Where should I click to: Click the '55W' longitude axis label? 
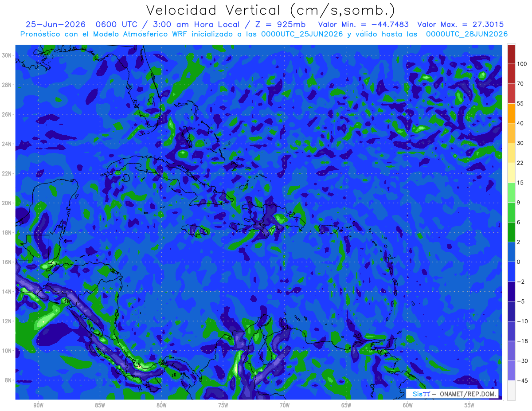point(469,406)
